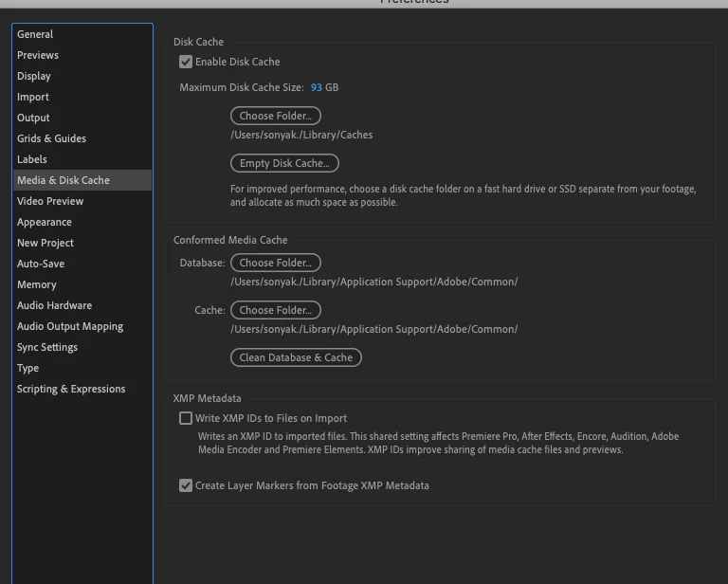Toggle Enable Disk Cache checkbox
The height and width of the screenshot is (584, 728).
(x=186, y=62)
